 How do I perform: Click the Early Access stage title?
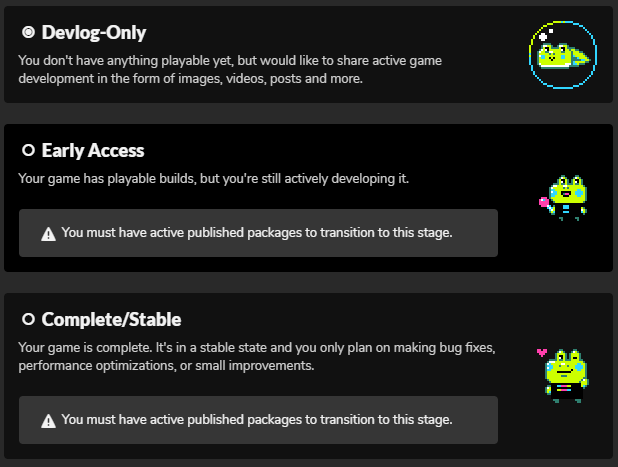pyautogui.click(x=93, y=151)
